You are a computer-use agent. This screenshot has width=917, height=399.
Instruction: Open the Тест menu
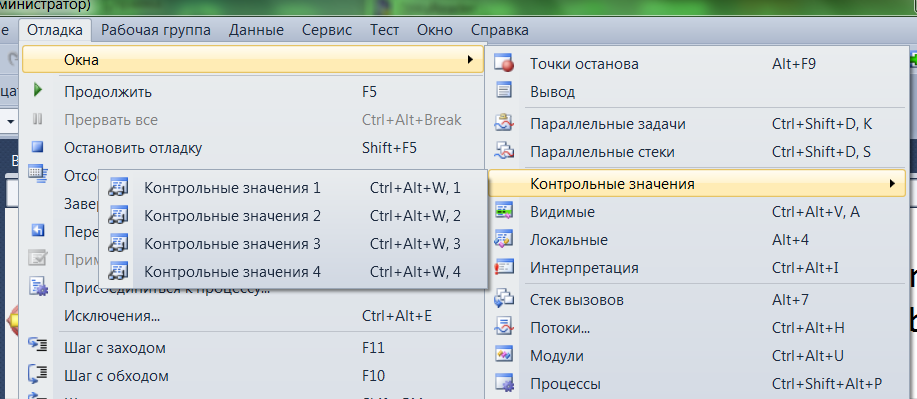coord(384,30)
